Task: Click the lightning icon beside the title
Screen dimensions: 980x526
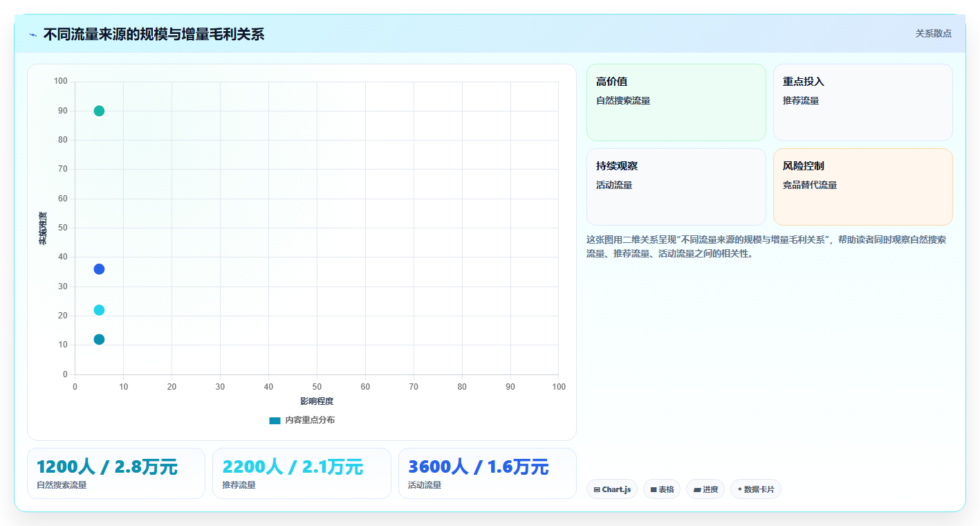Action: click(x=33, y=35)
